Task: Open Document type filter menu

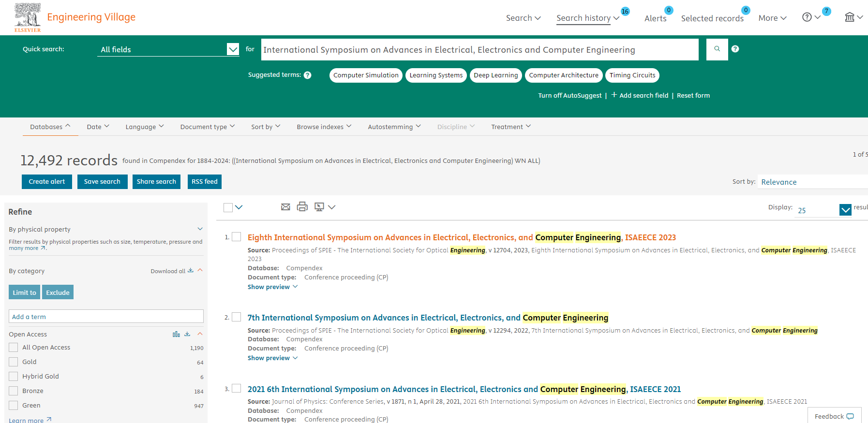Action: click(208, 127)
